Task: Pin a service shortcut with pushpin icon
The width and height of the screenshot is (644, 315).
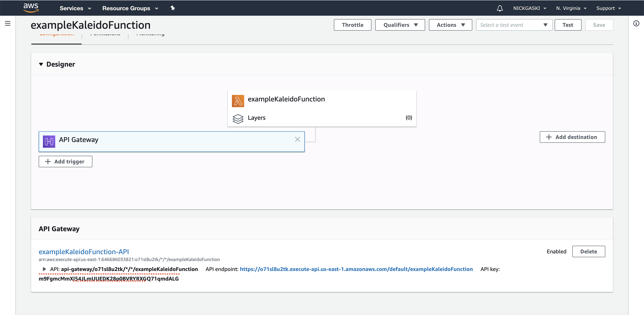Action: [172, 8]
